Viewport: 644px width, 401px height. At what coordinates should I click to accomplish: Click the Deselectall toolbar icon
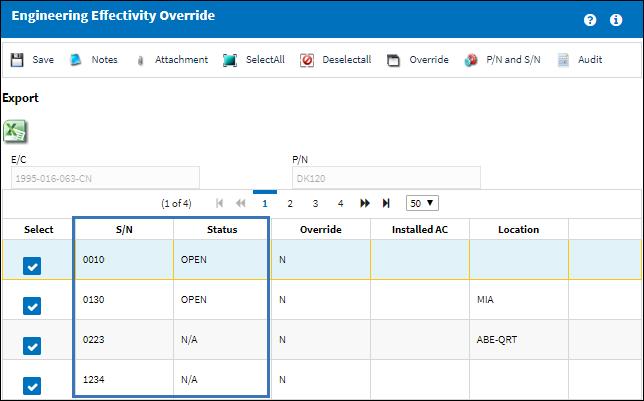tap(307, 60)
